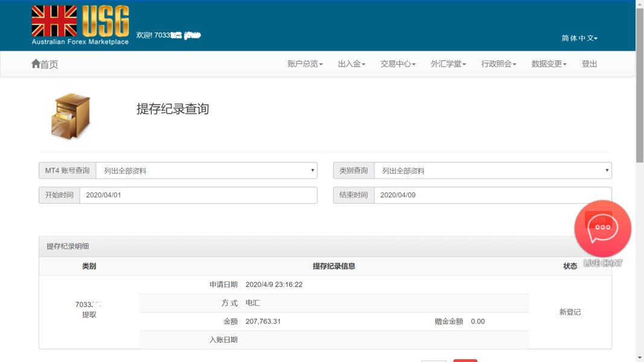Click the USG Australian Forex Marketplace logo
The image size is (644, 362).
point(80,25)
